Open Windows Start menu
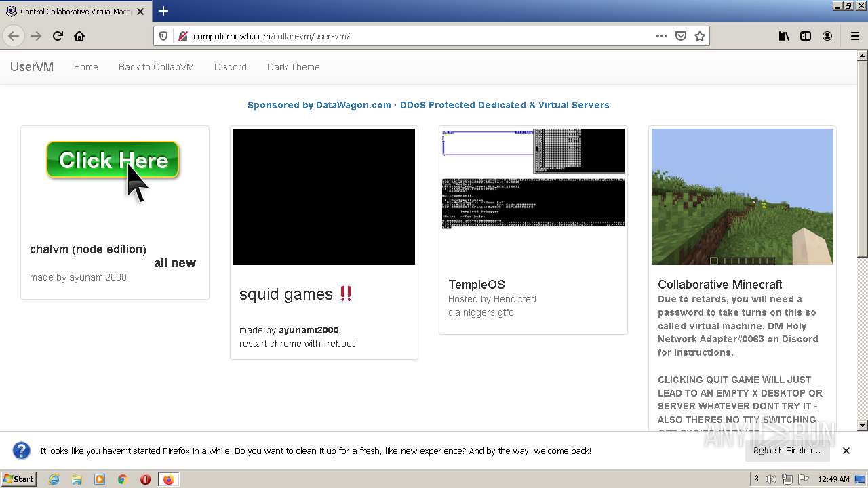The image size is (868, 488). click(19, 479)
